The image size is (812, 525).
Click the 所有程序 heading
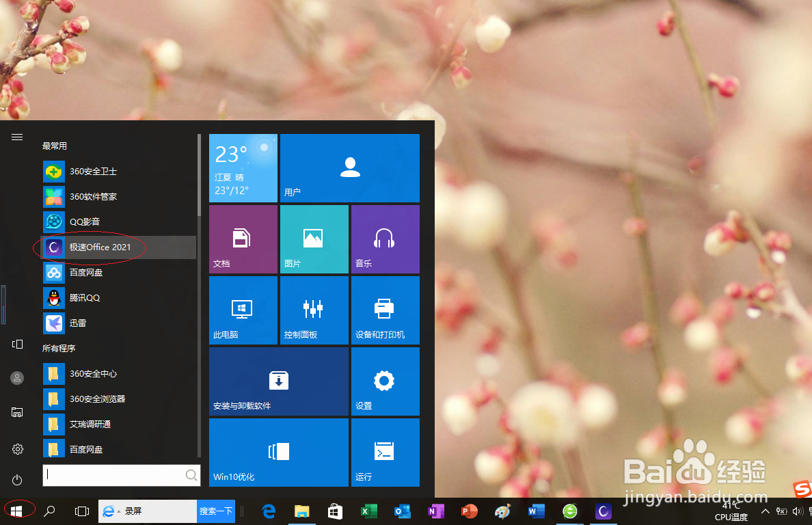coord(59,349)
